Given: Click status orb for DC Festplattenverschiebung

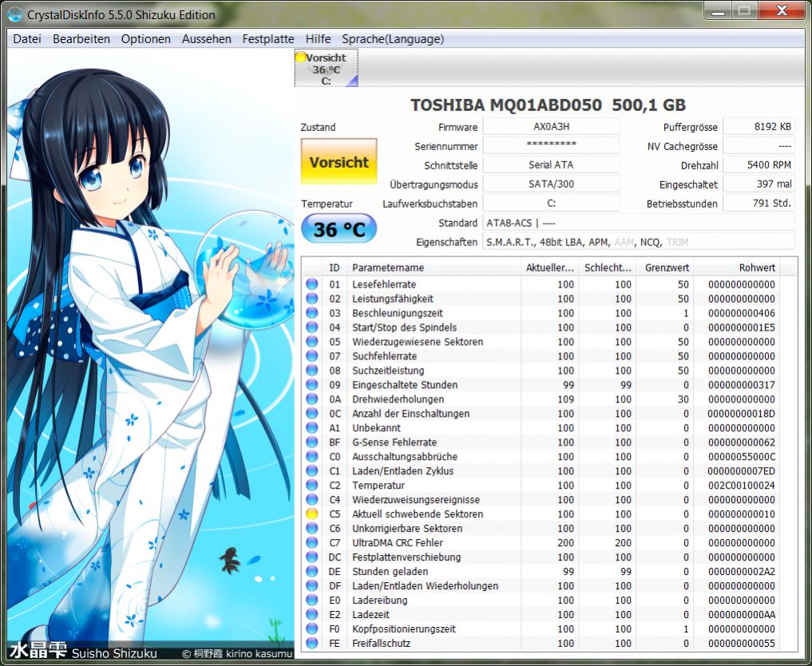Looking at the screenshot, I should point(311,557).
